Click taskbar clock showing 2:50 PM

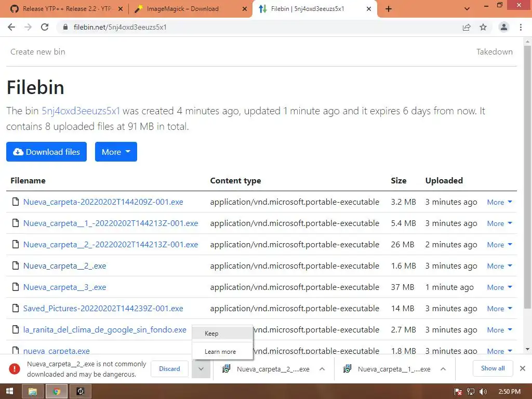509,392
